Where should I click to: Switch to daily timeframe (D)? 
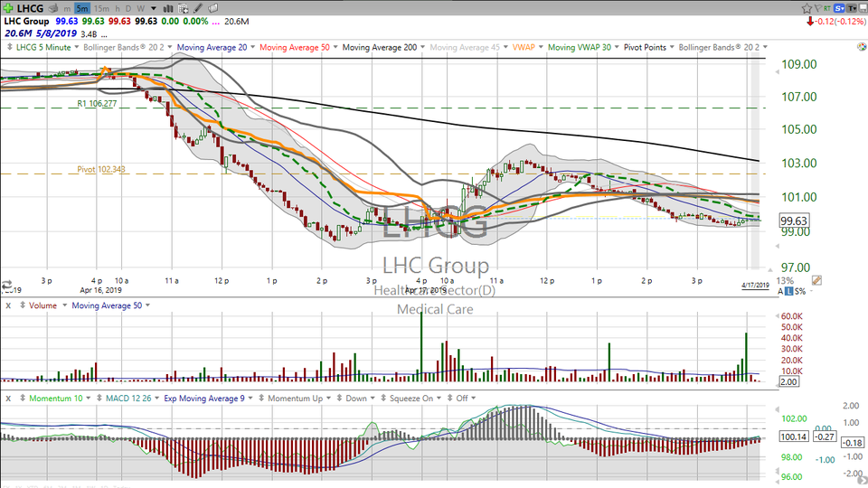tap(128, 9)
